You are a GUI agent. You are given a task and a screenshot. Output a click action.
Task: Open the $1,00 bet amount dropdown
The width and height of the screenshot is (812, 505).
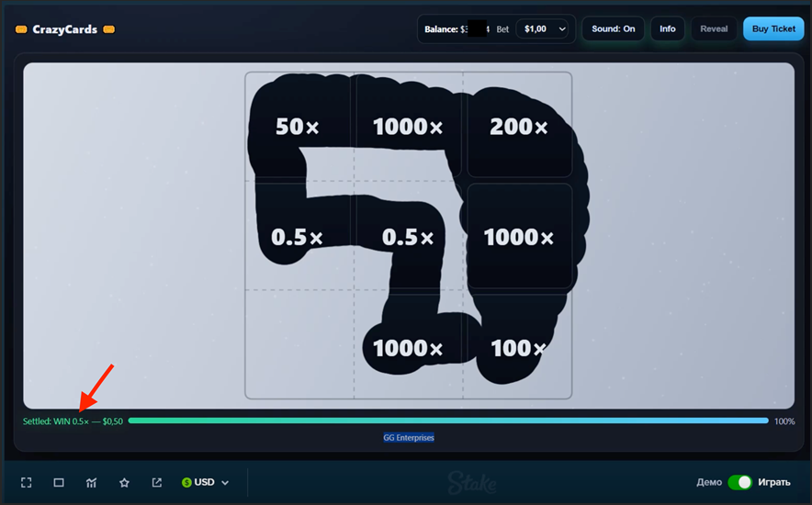click(x=545, y=29)
